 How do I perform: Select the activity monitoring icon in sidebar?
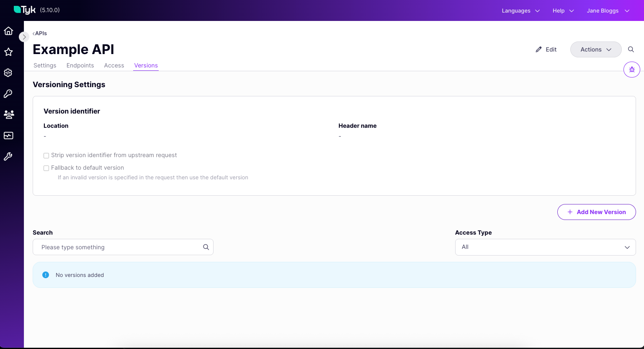click(x=8, y=135)
